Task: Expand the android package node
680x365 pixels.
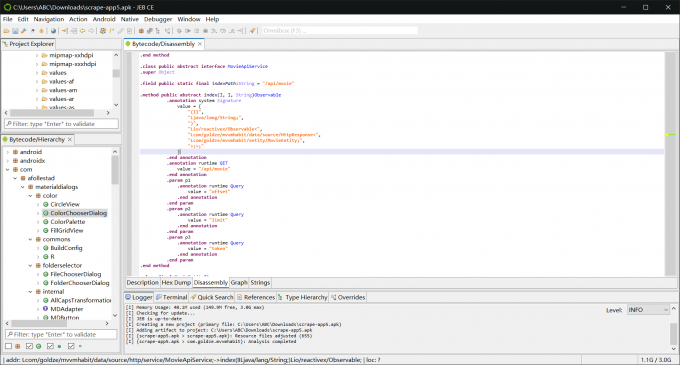Action: (x=7, y=152)
